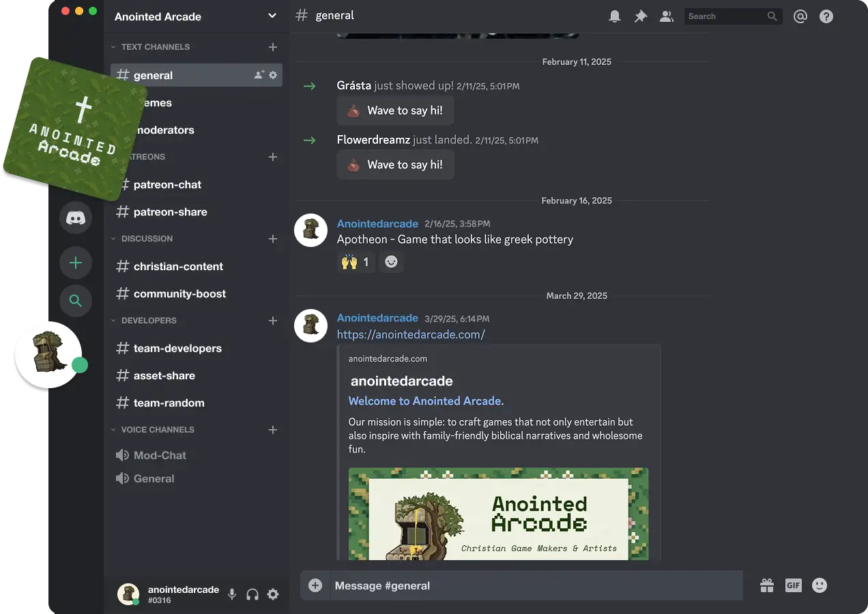Viewport: 868px width, 614px height.
Task: Open Anointedarcade profile from Apotheon message
Action: tap(377, 224)
